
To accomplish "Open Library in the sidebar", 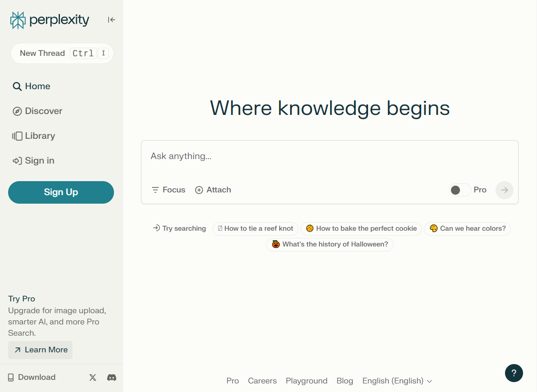I will (34, 136).
